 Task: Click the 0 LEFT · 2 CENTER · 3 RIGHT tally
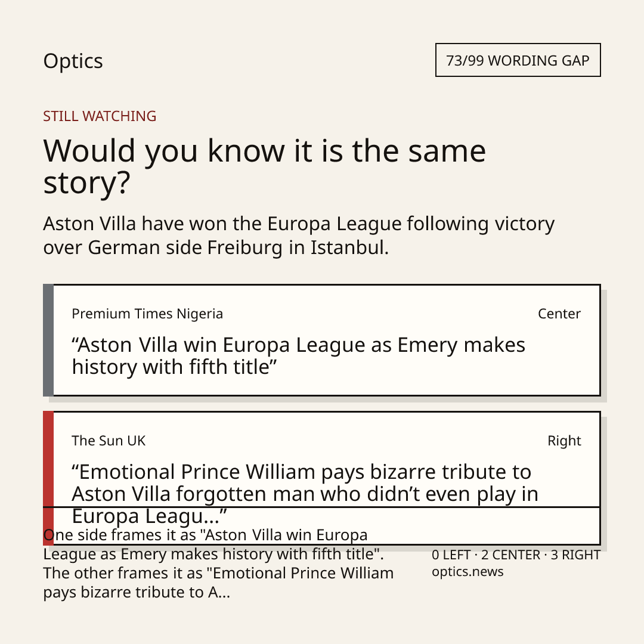(x=516, y=555)
